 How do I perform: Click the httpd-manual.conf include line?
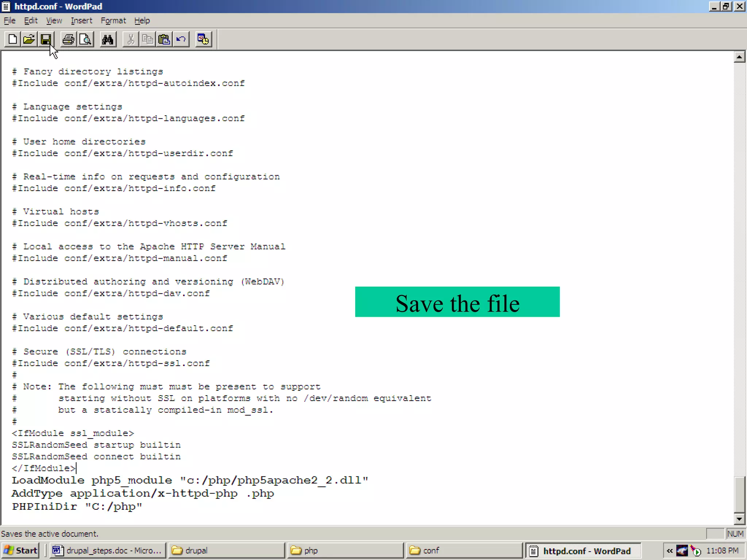coord(120,258)
